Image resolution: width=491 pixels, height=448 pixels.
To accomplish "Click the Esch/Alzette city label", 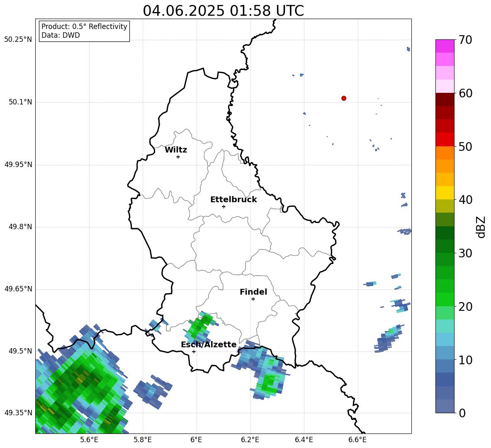I will tap(209, 344).
